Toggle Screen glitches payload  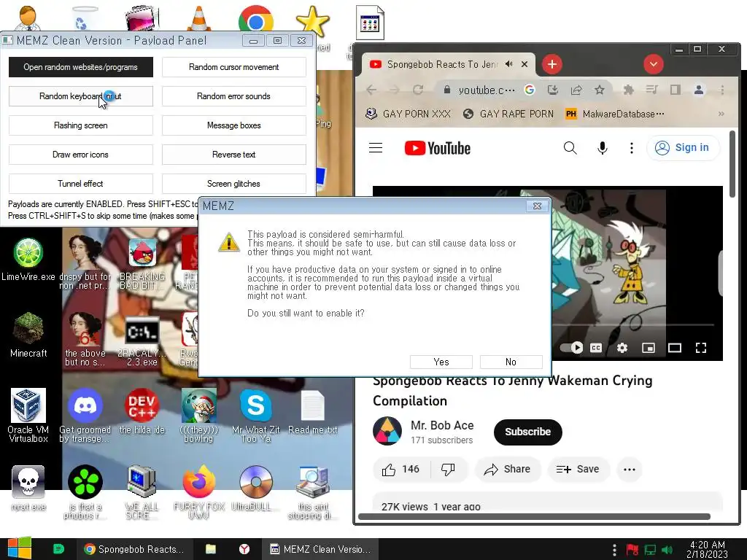(x=234, y=183)
